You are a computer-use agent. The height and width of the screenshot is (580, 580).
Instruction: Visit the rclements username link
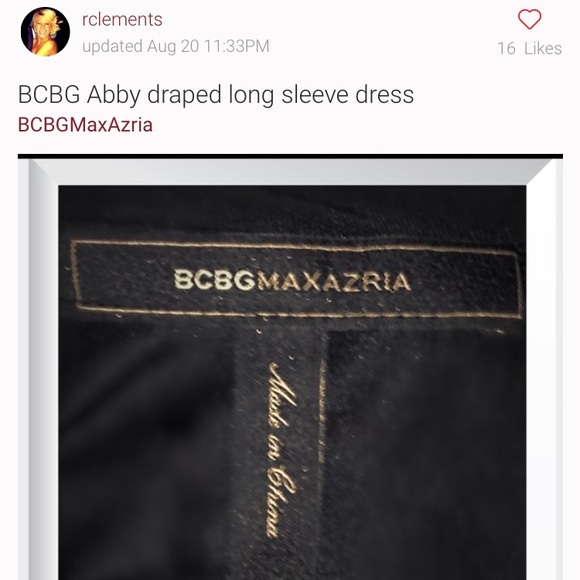[122, 19]
